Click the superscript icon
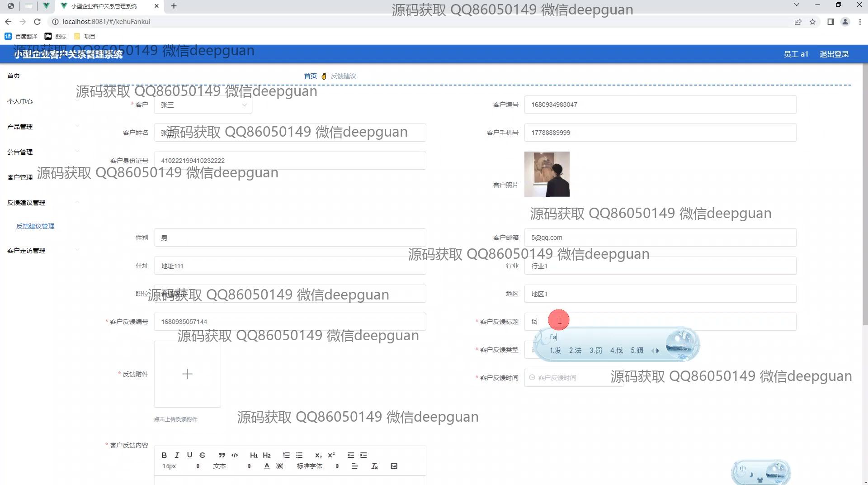This screenshot has width=868, height=485. point(331,455)
